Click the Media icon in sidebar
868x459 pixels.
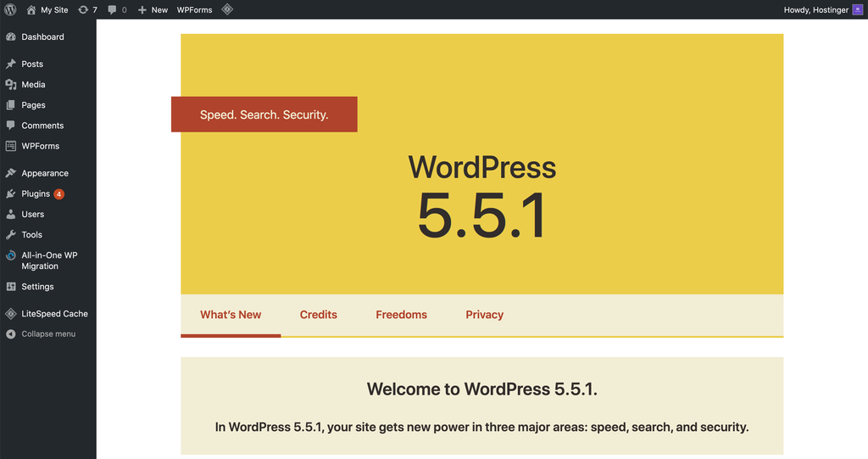(x=10, y=84)
